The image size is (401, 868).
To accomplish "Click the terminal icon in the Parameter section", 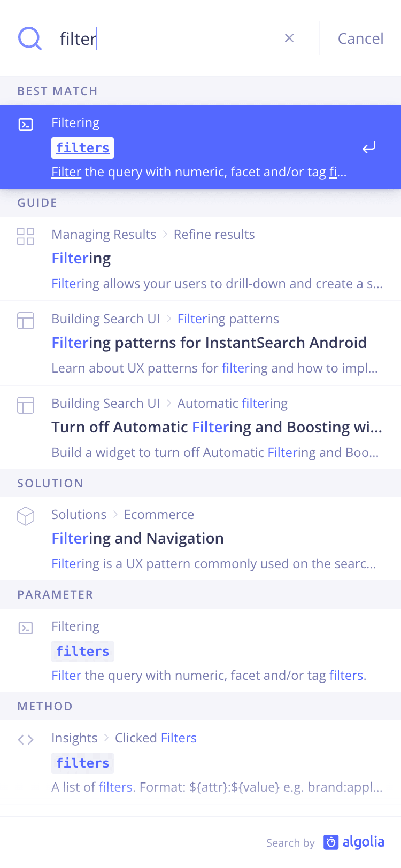I will coord(26,628).
